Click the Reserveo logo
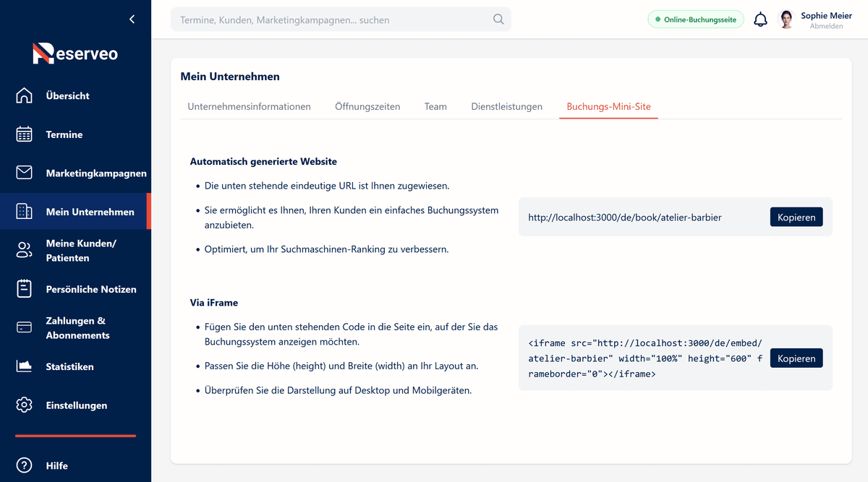The height and width of the screenshot is (482, 868). (75, 53)
